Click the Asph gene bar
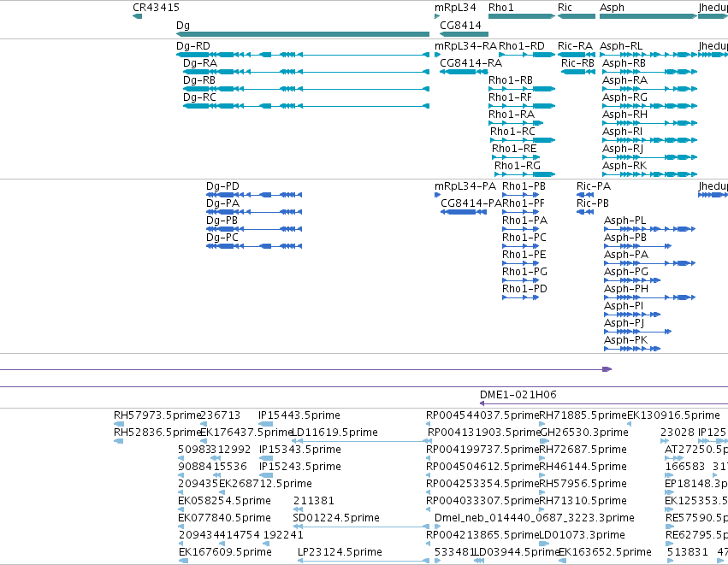Screen dimensions: 728x565 (x=648, y=16)
